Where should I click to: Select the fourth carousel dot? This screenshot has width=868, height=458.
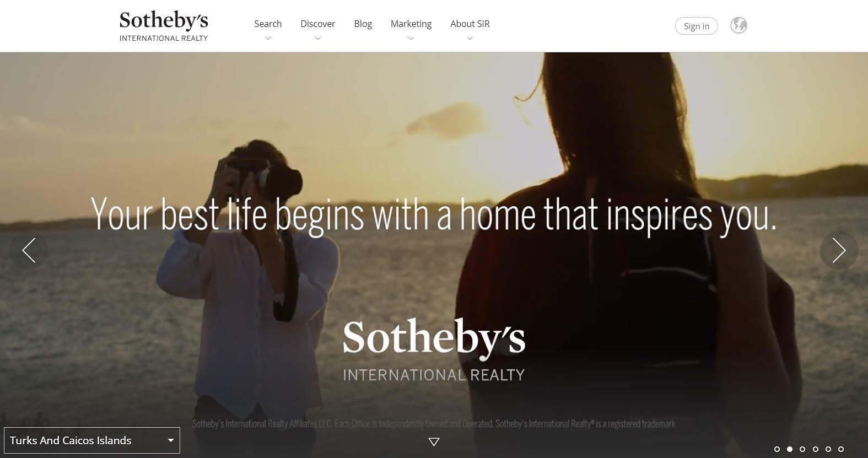(x=816, y=449)
